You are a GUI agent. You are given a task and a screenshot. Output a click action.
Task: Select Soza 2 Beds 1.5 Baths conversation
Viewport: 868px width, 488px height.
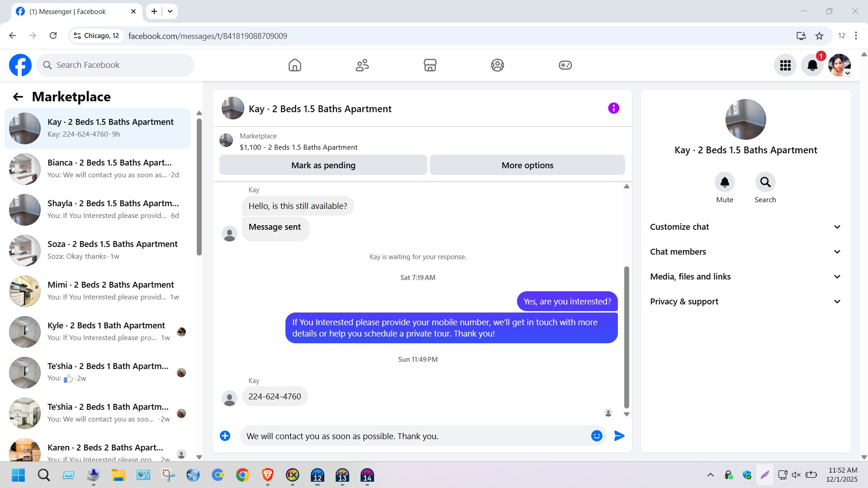[x=97, y=251]
